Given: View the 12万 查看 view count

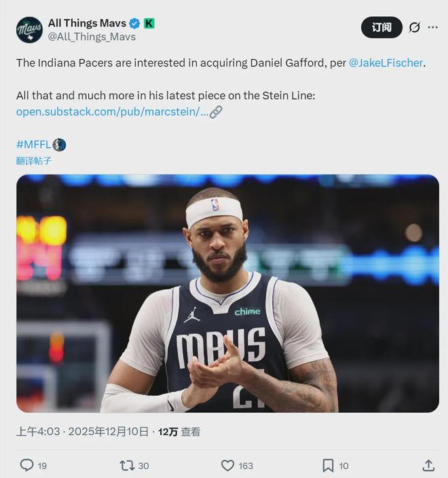Looking at the screenshot, I should [x=179, y=431].
